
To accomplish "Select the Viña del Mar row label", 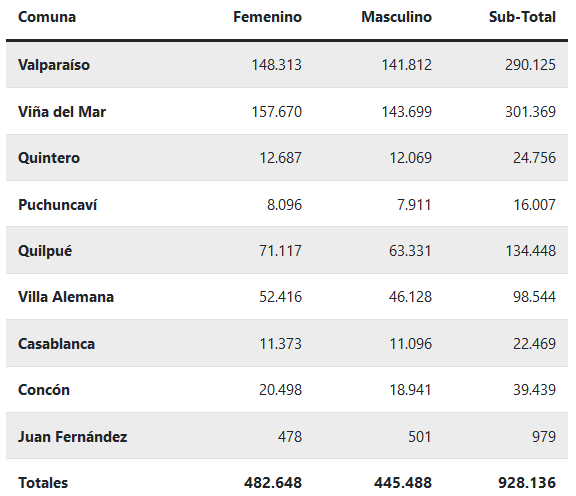I will point(62,112).
